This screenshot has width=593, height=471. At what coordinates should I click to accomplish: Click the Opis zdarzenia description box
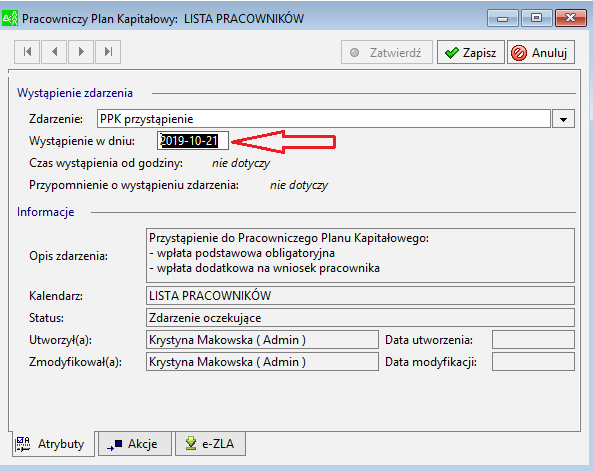click(360, 255)
